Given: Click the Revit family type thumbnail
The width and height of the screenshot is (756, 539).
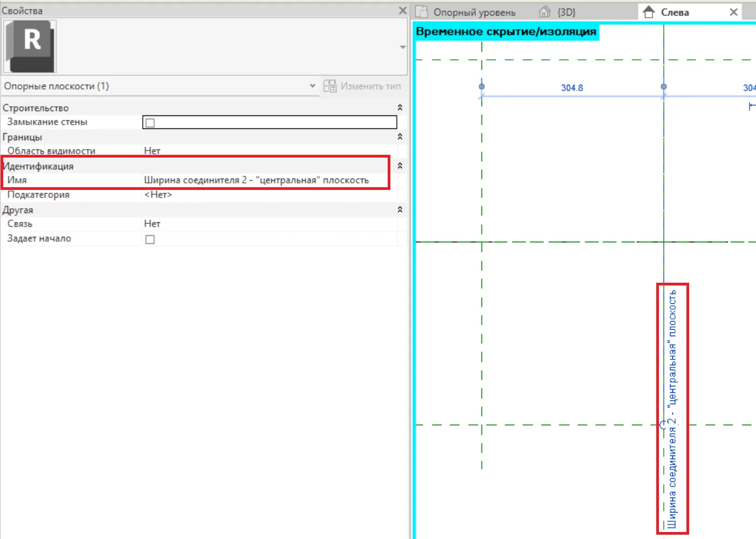Looking at the screenshot, I should [30, 46].
